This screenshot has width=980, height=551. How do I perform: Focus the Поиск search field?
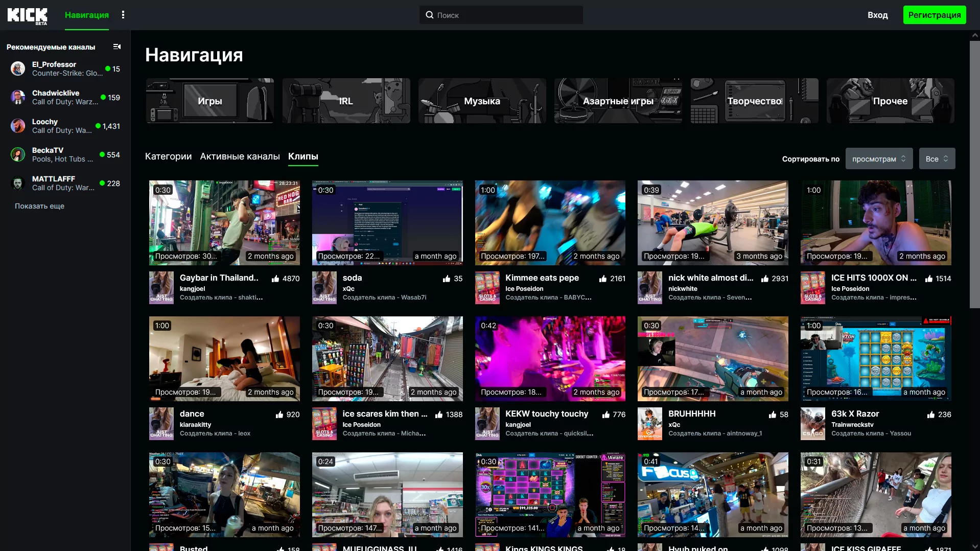click(x=501, y=15)
